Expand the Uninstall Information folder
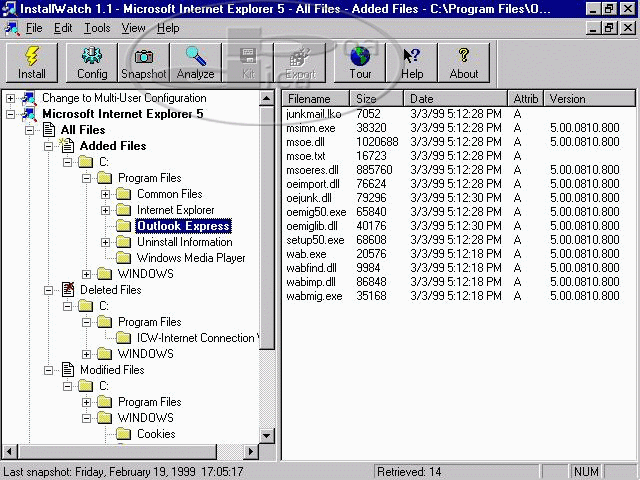The width and height of the screenshot is (640, 480). pyautogui.click(x=106, y=242)
